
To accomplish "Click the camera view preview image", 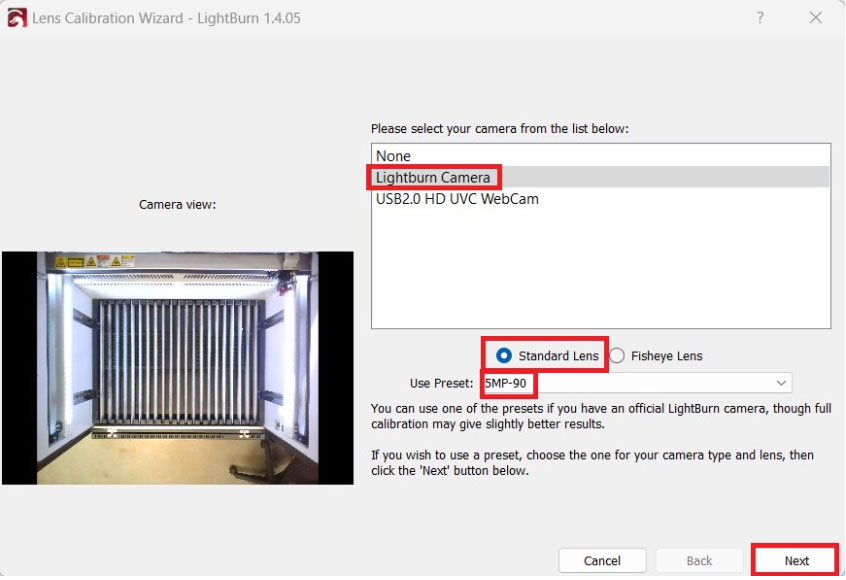I will [178, 368].
